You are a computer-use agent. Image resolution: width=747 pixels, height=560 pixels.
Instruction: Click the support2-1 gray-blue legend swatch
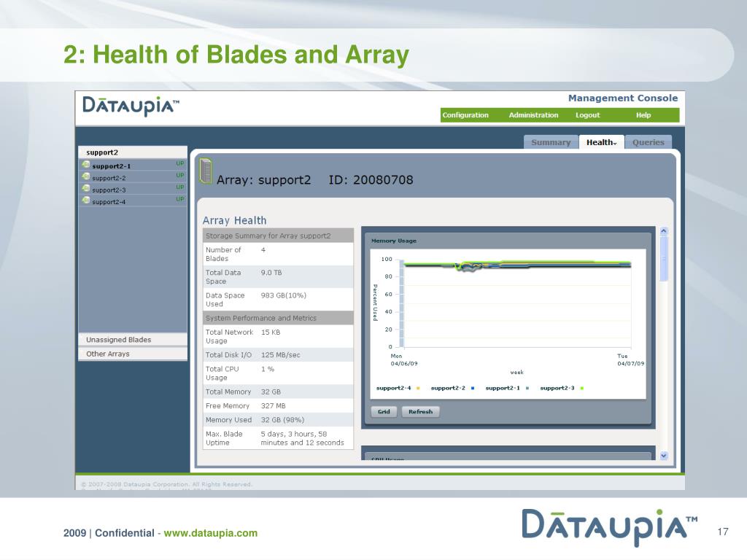[x=527, y=388]
